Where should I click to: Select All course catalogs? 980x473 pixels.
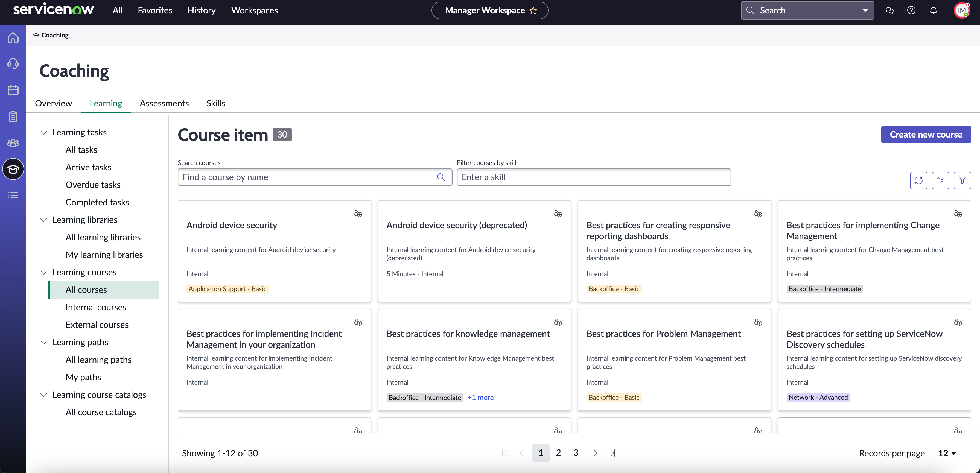tap(101, 412)
